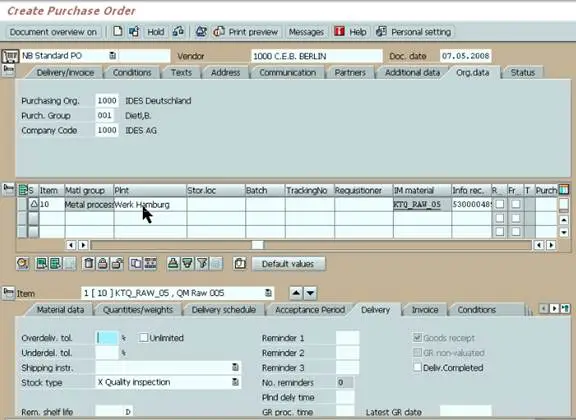Click the Default values button
Image resolution: width=576 pixels, height=420 pixels.
coord(288,264)
